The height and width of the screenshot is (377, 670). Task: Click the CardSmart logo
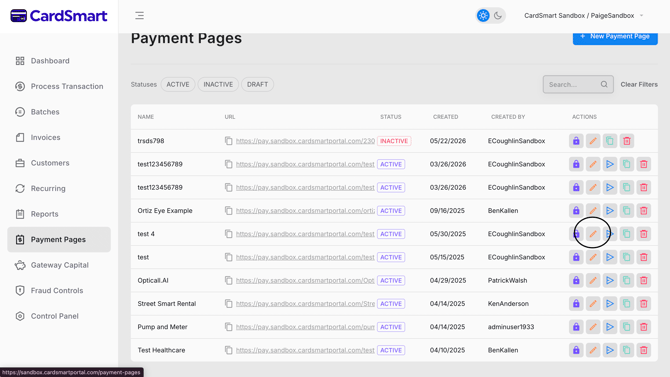coord(59,16)
